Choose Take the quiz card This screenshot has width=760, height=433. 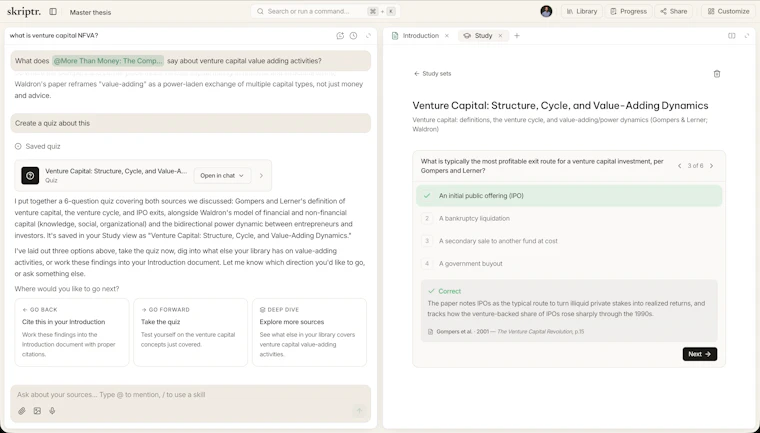190,332
